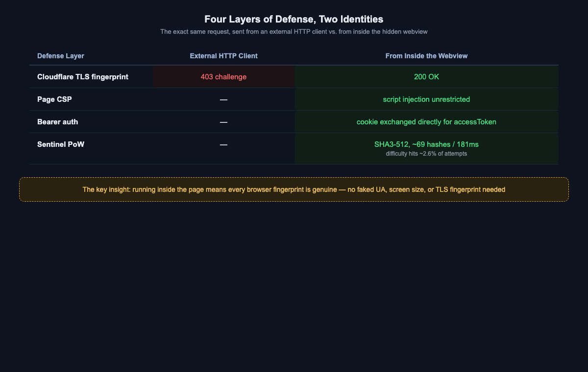The height and width of the screenshot is (372, 588).
Task: Select the 'Defense Layer' column header
Action: pyautogui.click(x=61, y=56)
